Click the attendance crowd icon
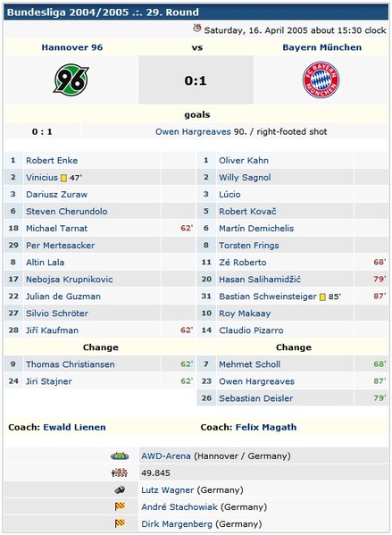392x535 pixels. click(120, 472)
